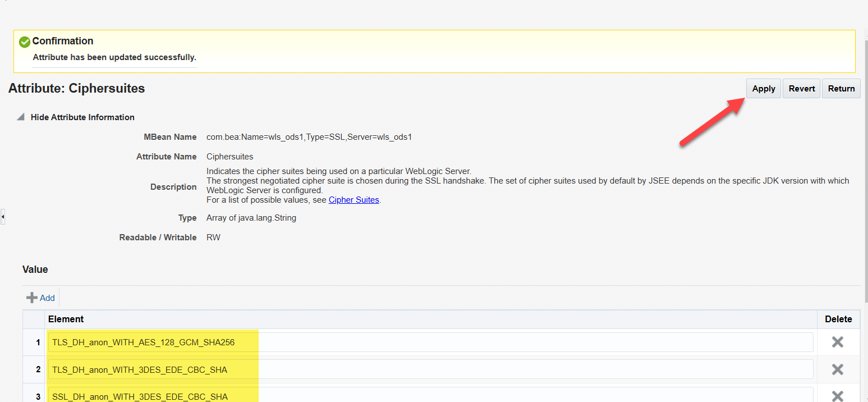Delete the TLS_DH_anon_WITH_AES_128_GCM_SHA256 element
Screen dimensions: 868x402
(837, 342)
